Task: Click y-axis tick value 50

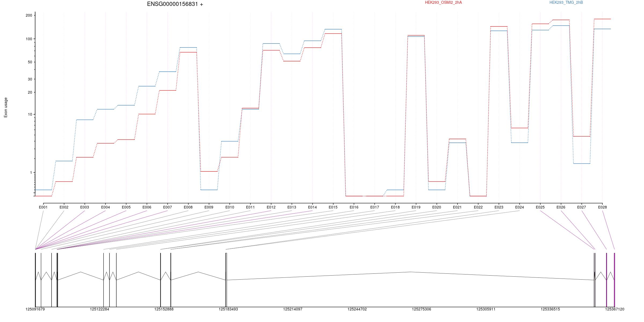Action: click(30, 62)
